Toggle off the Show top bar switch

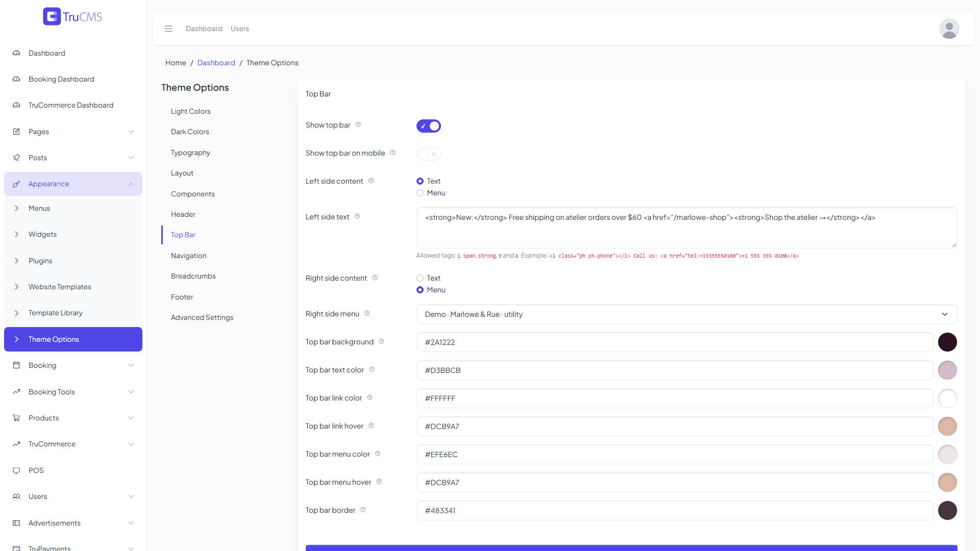tap(429, 126)
